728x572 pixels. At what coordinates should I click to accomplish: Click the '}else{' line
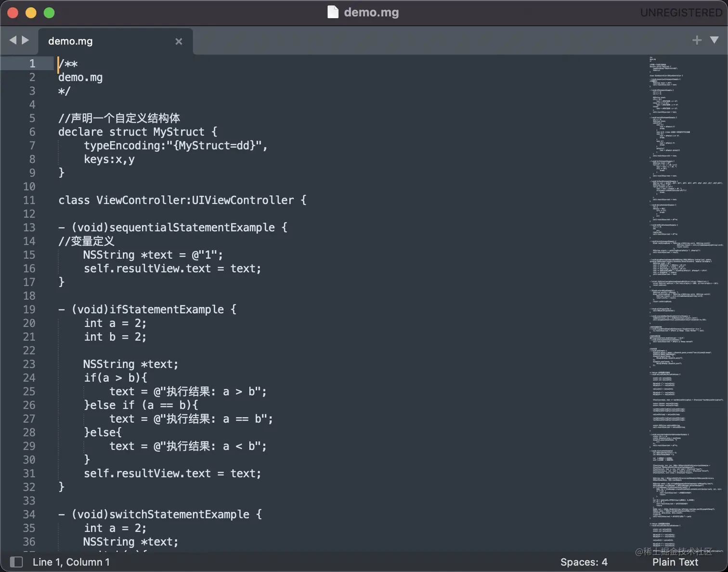(x=103, y=433)
